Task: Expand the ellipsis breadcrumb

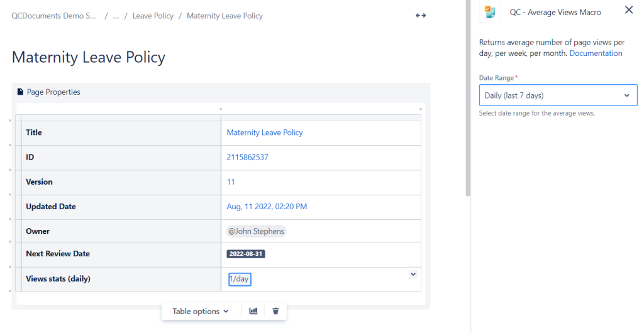Action: point(116,16)
